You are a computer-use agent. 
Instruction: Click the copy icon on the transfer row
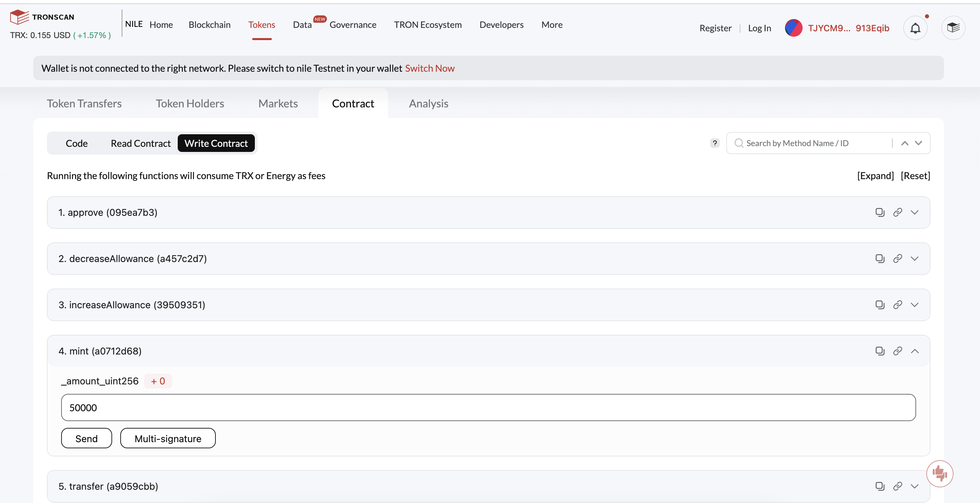[x=879, y=486]
